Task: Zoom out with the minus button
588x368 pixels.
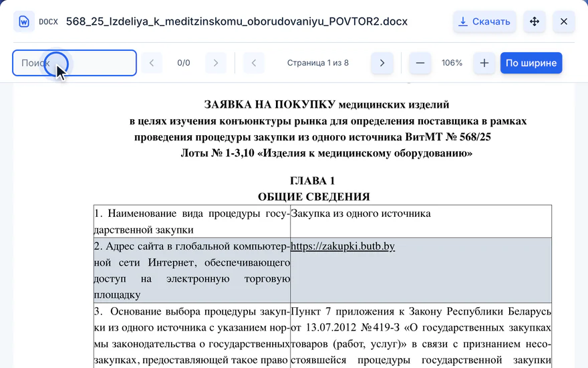Action: pyautogui.click(x=420, y=63)
